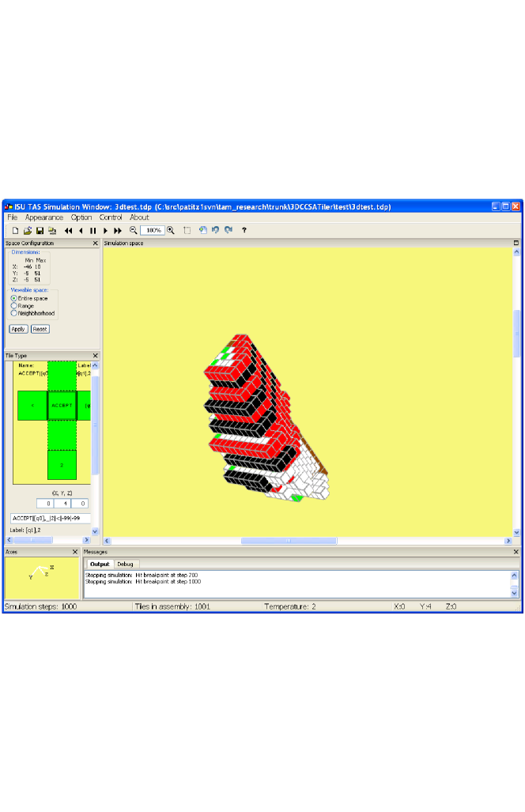Image resolution: width=525 pixels, height=812 pixels.
Task: Click the question mark help icon
Action: pyautogui.click(x=244, y=230)
